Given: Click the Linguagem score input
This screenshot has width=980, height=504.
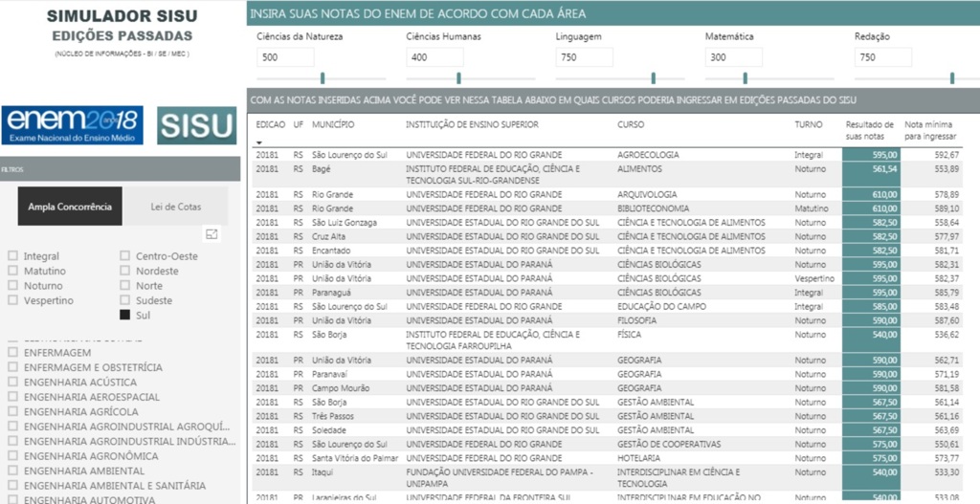Looking at the screenshot, I should (585, 57).
